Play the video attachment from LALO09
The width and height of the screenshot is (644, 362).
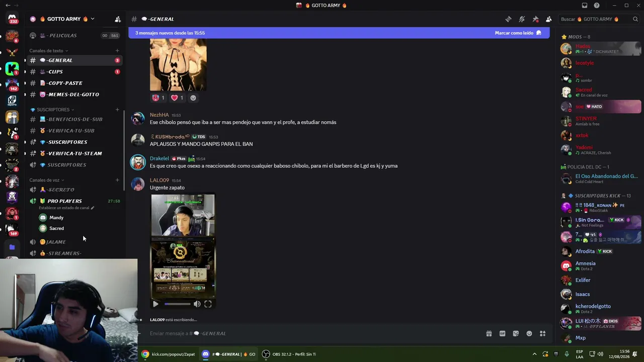point(155,304)
